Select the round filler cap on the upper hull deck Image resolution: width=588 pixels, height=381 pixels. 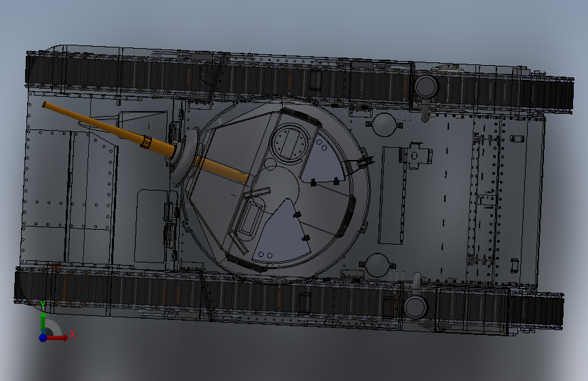tap(385, 125)
